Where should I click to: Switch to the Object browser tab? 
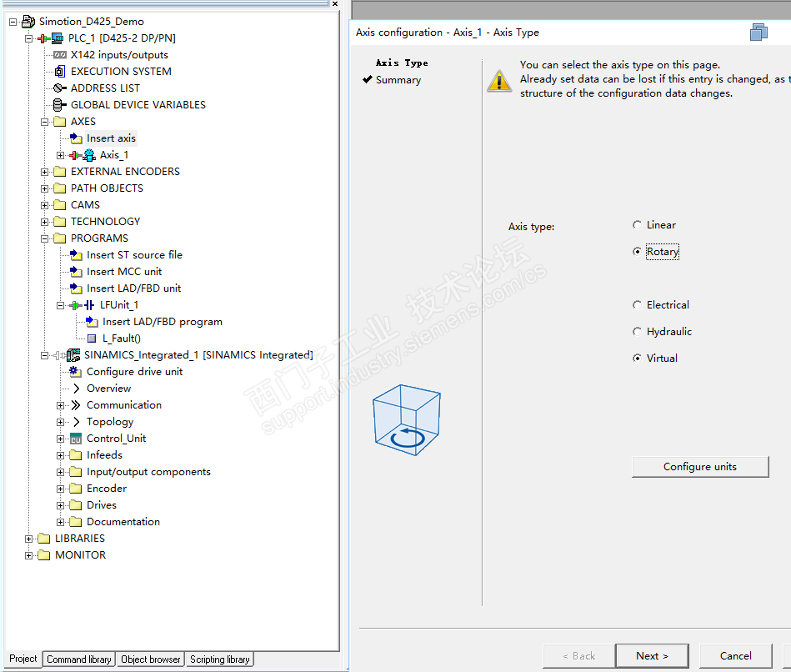(150, 659)
